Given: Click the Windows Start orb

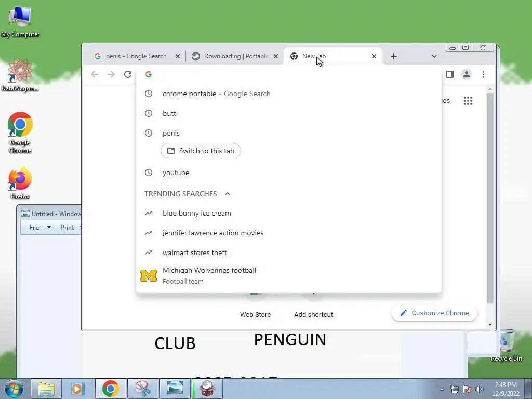Looking at the screenshot, I should (x=14, y=389).
